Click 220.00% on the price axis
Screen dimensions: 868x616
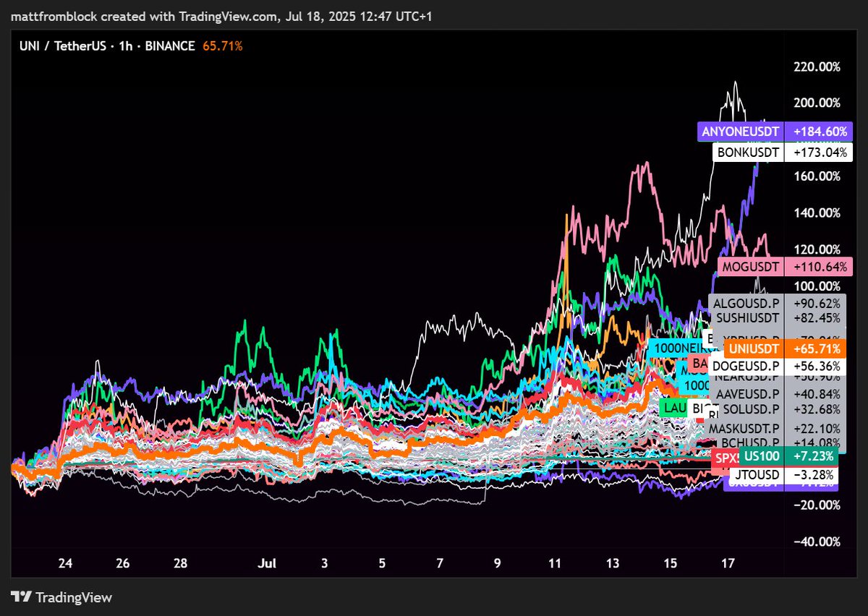pos(817,67)
